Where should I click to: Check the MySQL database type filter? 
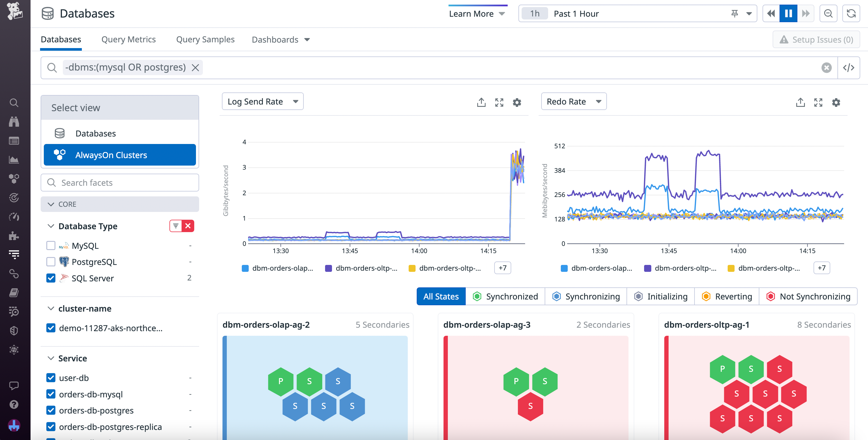coord(50,245)
